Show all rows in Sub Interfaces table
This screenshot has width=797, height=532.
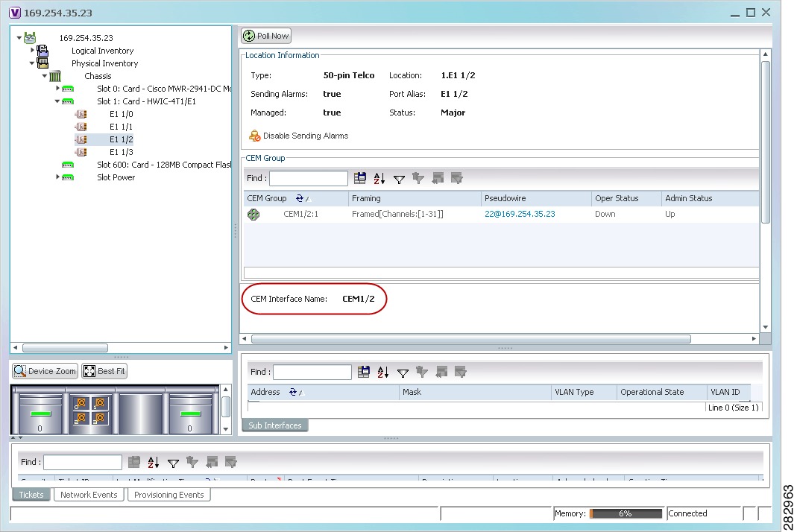tap(441, 372)
